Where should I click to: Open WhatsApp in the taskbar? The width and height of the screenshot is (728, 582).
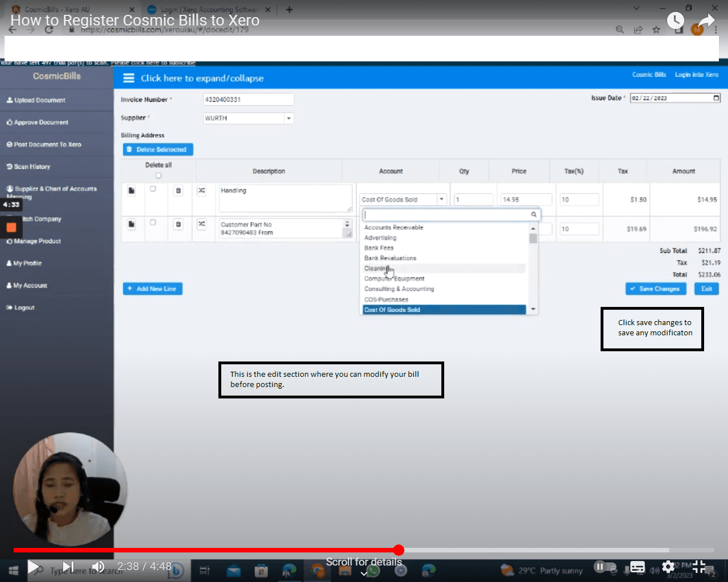[374, 570]
